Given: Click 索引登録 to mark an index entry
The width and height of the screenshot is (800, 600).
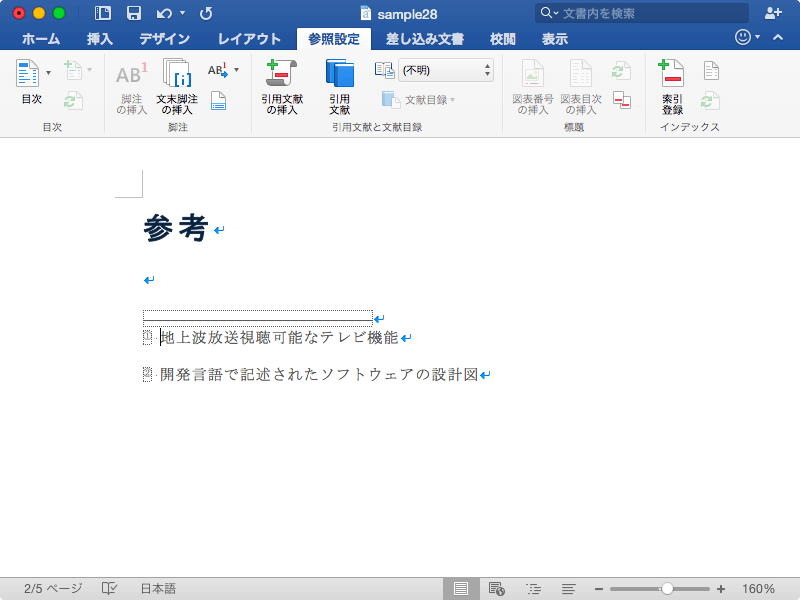Looking at the screenshot, I should point(672,87).
